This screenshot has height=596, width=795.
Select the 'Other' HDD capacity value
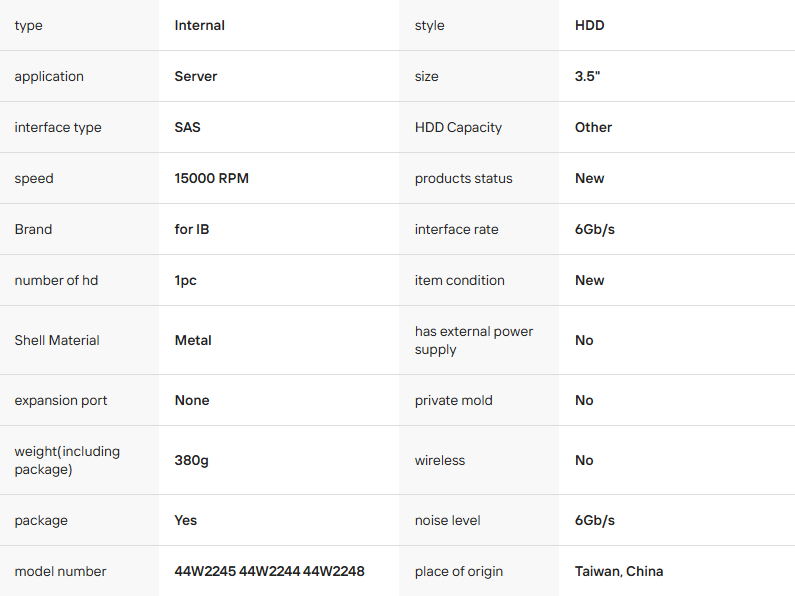tap(593, 127)
